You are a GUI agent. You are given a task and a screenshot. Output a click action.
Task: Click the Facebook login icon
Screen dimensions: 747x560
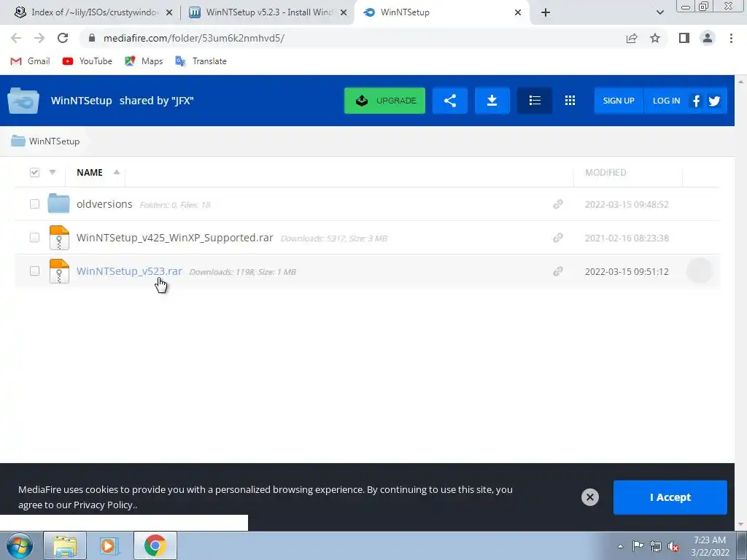696,101
